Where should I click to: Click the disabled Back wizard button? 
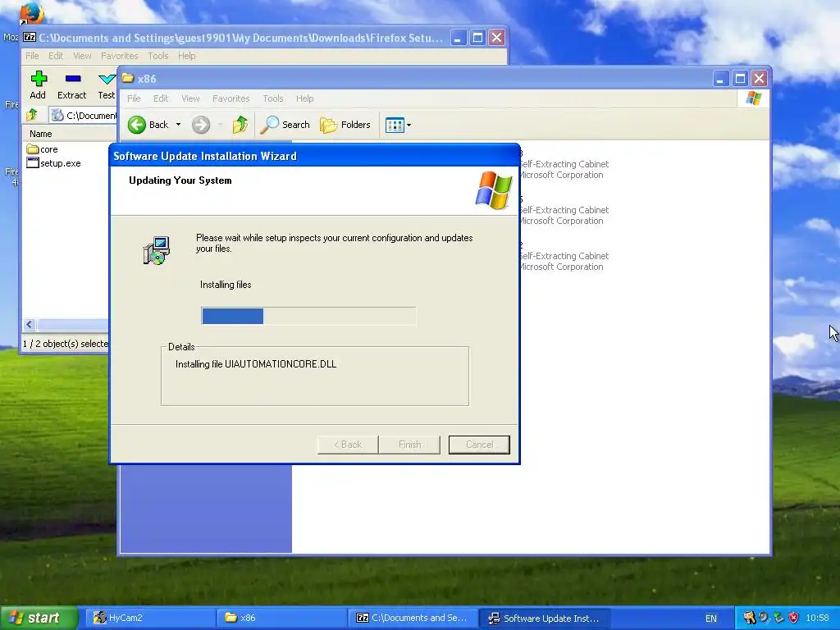click(348, 445)
